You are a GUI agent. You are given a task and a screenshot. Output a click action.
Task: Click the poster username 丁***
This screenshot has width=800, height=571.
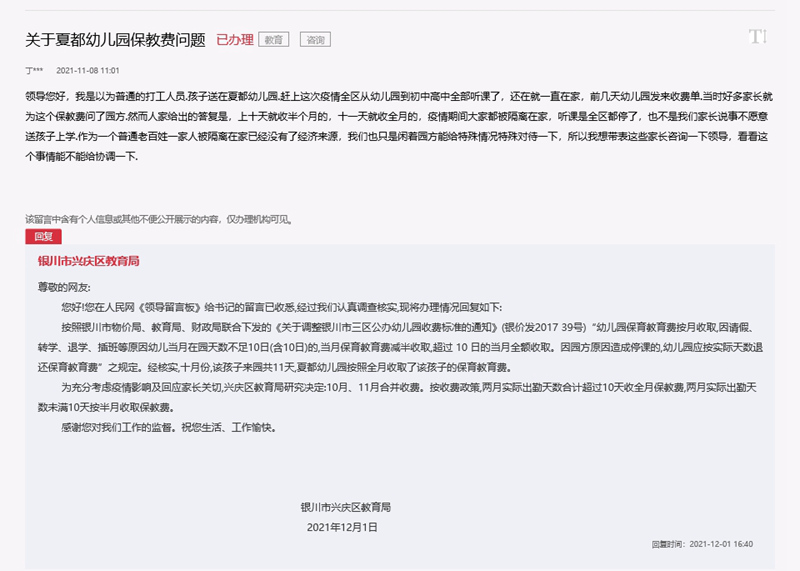34,71
